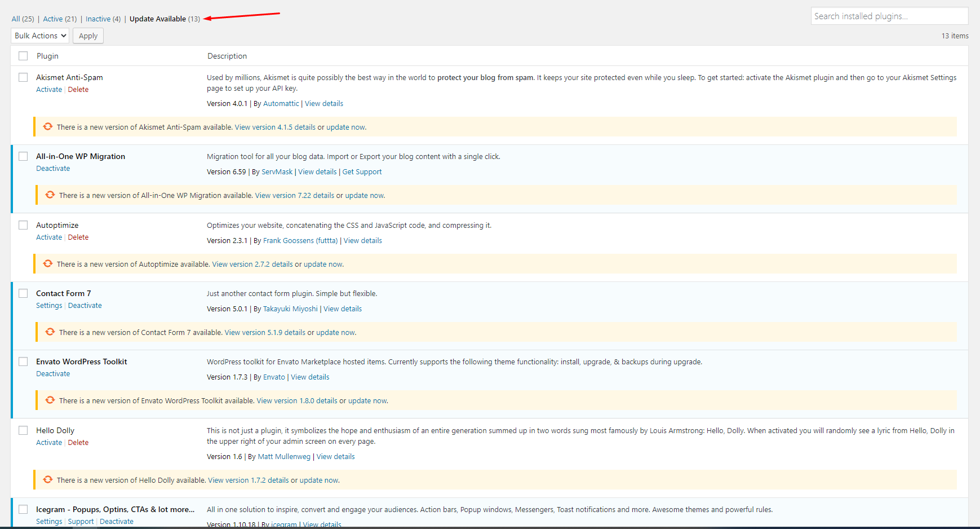Activate Hello Dolly plugin
Screen dimensions: 980x529
pyautogui.click(x=49, y=443)
